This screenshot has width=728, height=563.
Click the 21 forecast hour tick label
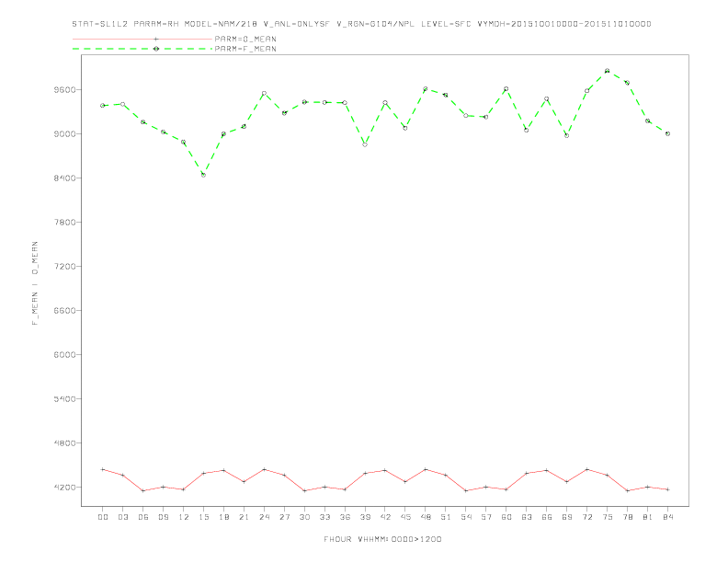244,517
